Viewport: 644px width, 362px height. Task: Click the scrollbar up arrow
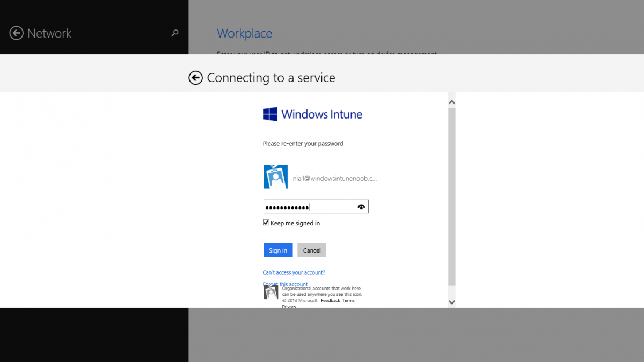451,102
